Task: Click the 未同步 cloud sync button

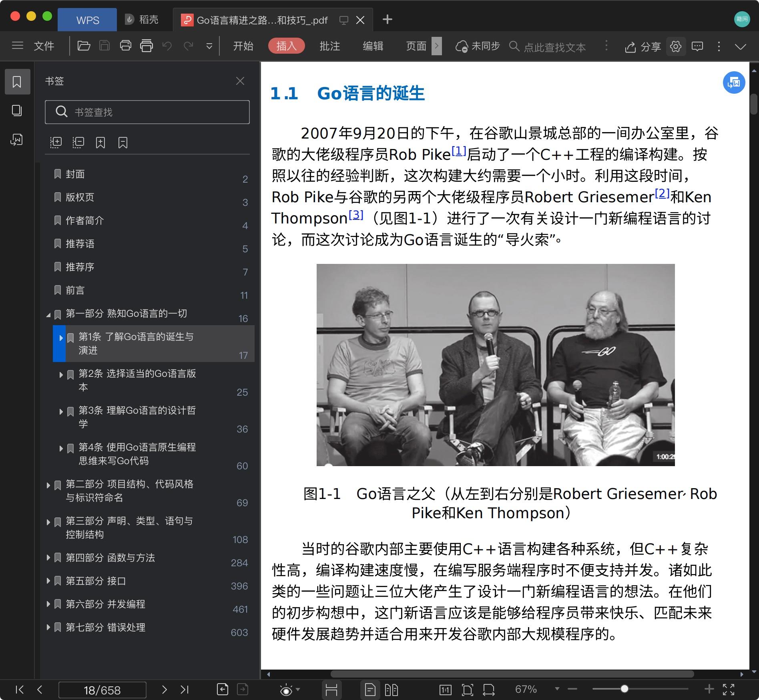Action: 478,46
